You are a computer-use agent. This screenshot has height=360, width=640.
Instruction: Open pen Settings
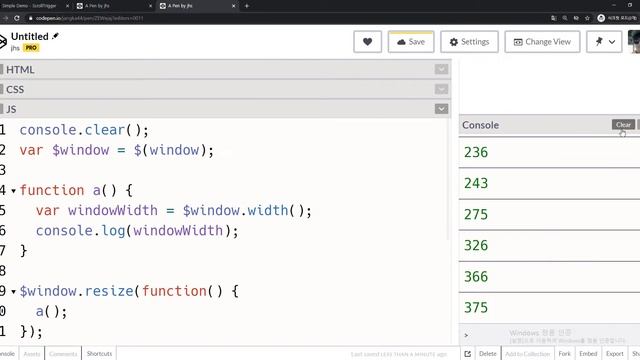tap(469, 42)
